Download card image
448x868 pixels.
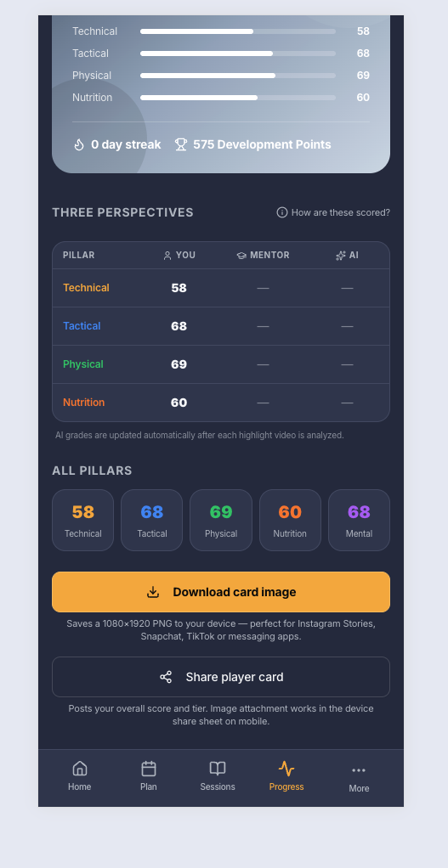[x=221, y=592]
